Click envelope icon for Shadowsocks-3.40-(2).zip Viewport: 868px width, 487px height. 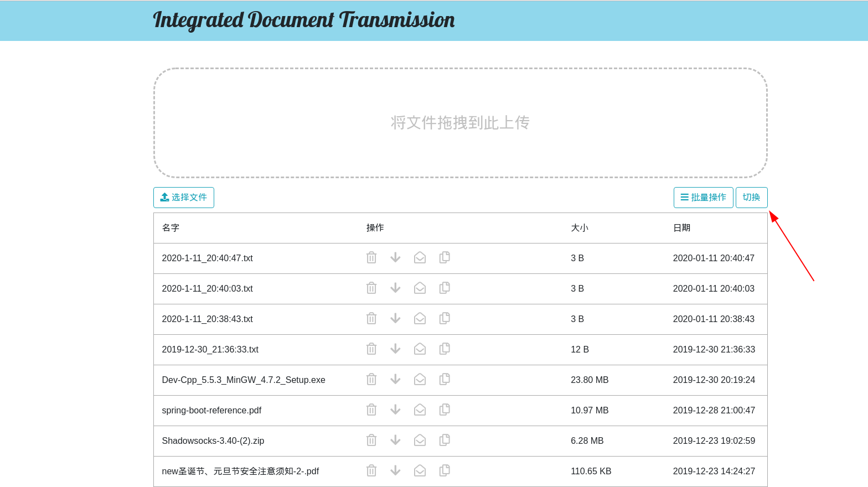click(x=420, y=441)
